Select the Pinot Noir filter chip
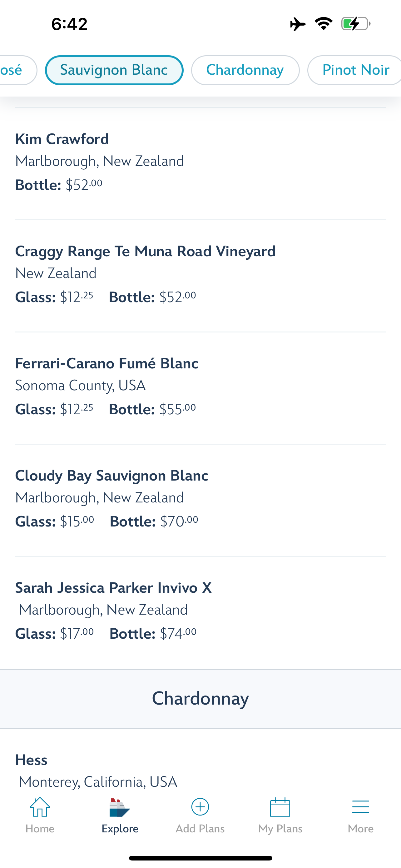 (x=355, y=70)
